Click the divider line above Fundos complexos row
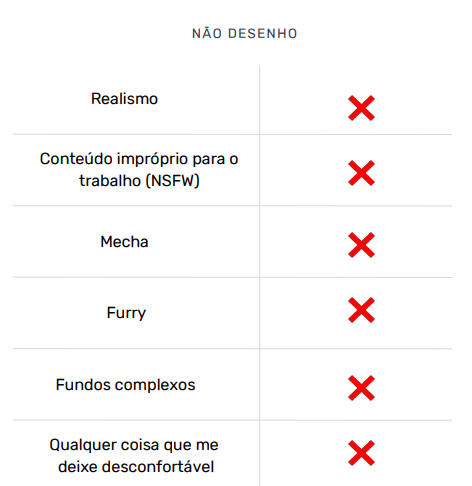The width and height of the screenshot is (472, 486). click(232, 349)
